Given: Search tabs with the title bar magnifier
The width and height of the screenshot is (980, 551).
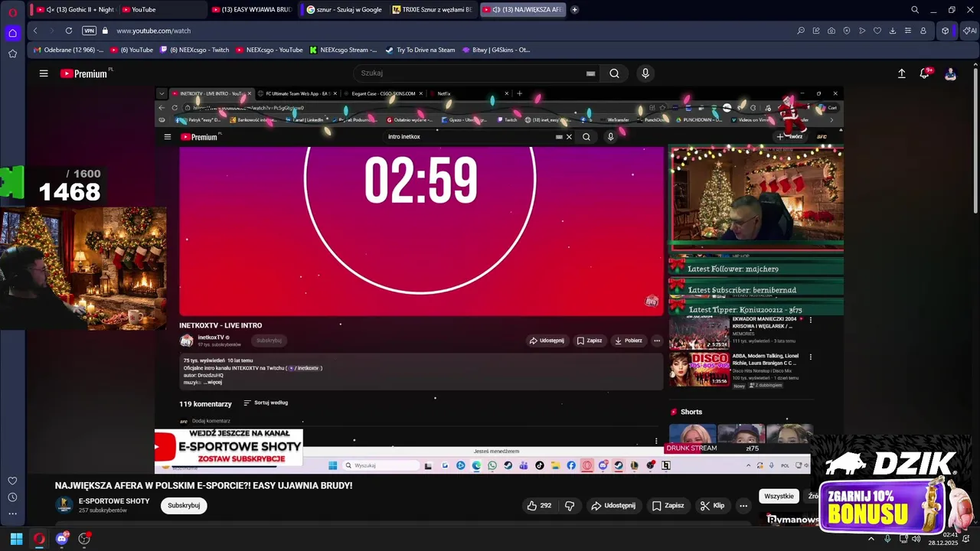Looking at the screenshot, I should click(915, 10).
